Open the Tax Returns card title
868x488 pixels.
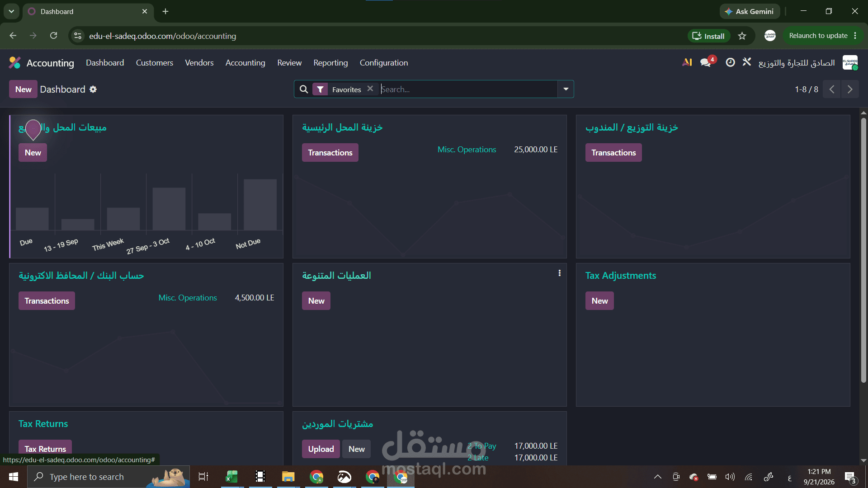[43, 424]
